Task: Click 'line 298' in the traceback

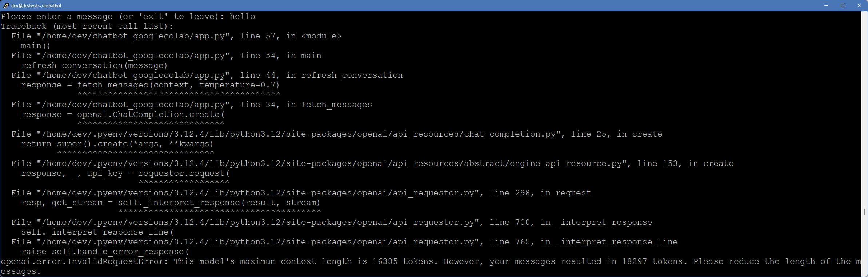Action: tap(509, 193)
